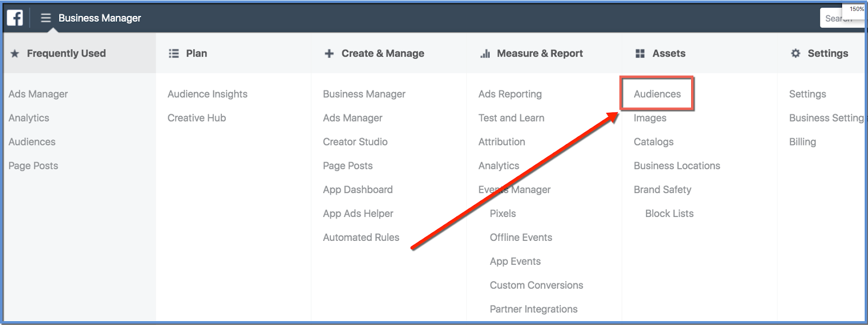Open Ads Manager under Create & Manage
The image size is (868, 325).
click(x=353, y=118)
